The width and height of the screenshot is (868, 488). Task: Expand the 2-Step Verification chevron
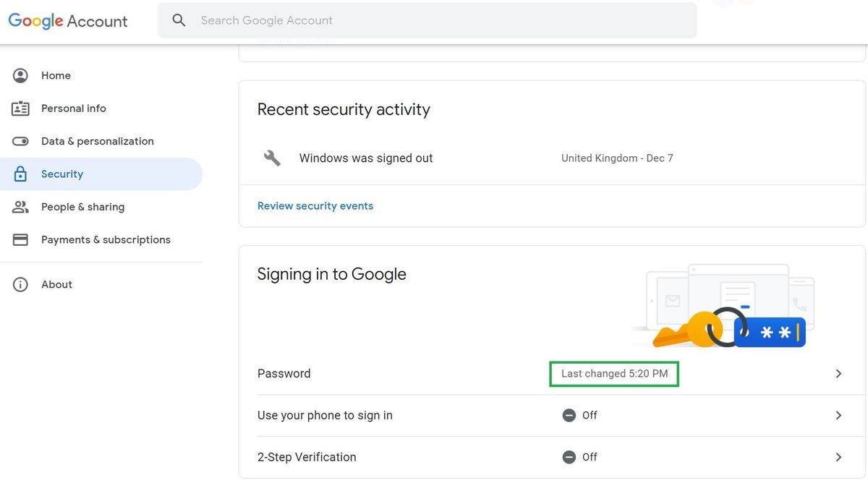click(838, 457)
